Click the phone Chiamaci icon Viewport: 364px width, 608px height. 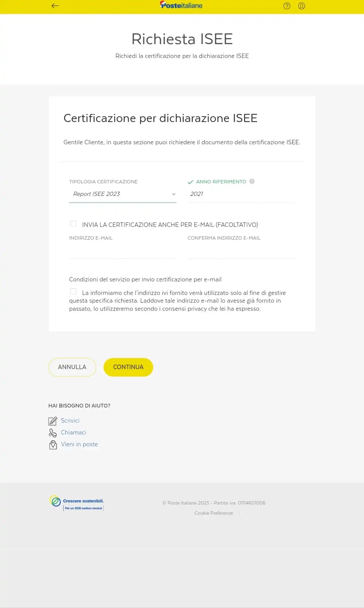53,433
